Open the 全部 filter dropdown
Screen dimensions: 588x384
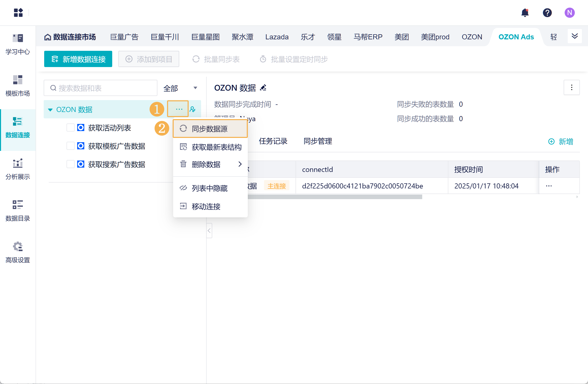coord(180,88)
